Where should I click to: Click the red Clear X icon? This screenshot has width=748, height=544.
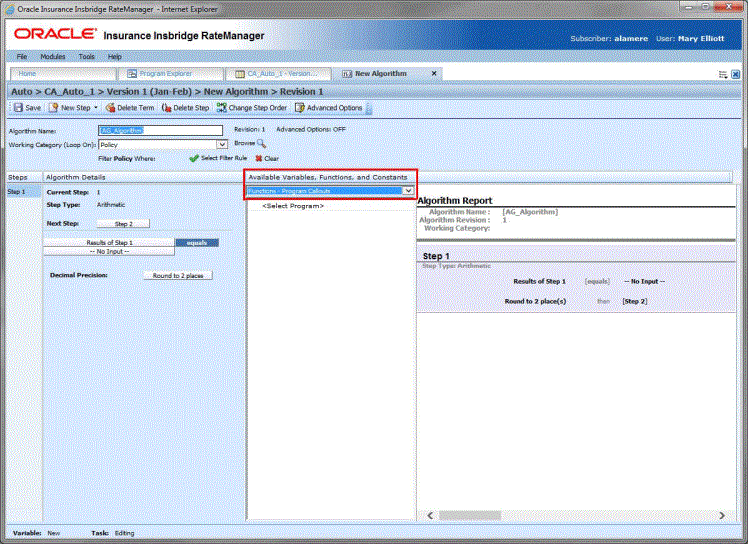[x=259, y=158]
